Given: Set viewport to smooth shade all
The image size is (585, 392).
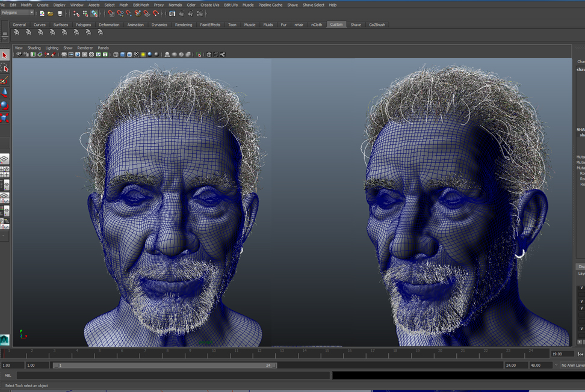Looking at the screenshot, I should [122, 54].
